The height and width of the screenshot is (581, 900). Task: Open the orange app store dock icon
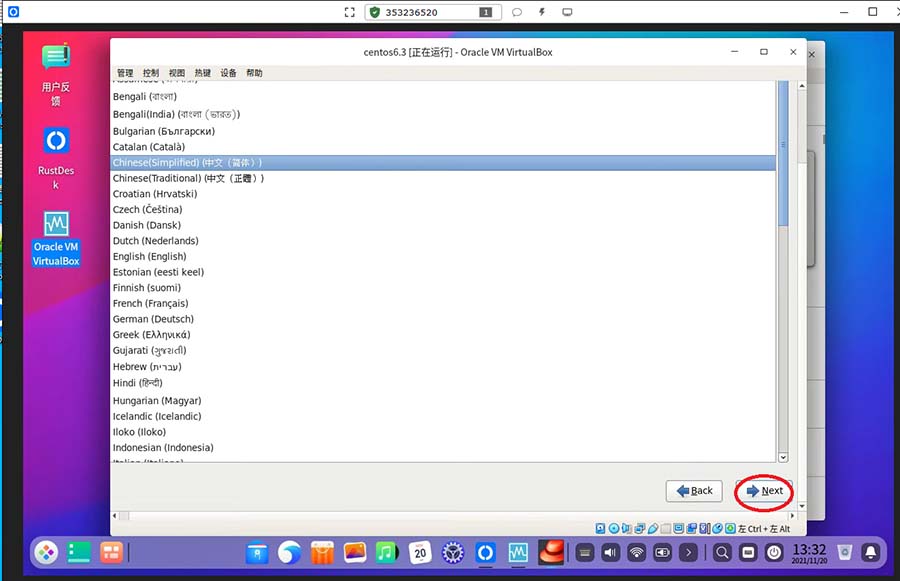pos(322,553)
